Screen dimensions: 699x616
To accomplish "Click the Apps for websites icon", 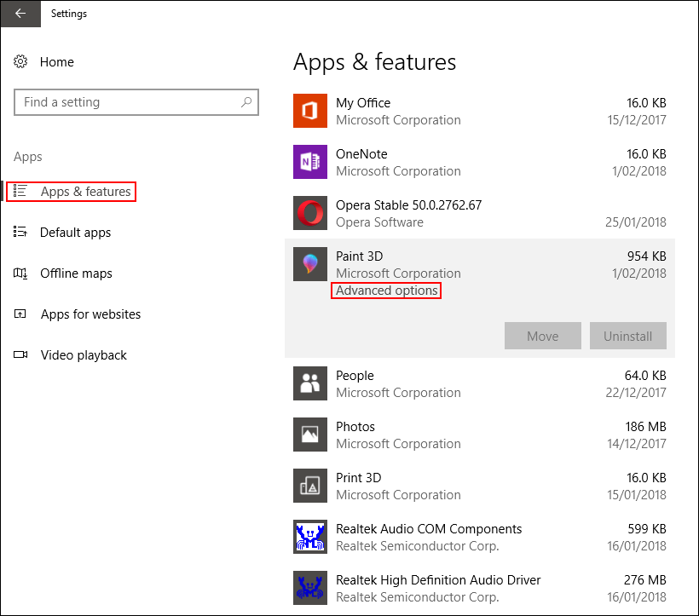I will point(20,314).
